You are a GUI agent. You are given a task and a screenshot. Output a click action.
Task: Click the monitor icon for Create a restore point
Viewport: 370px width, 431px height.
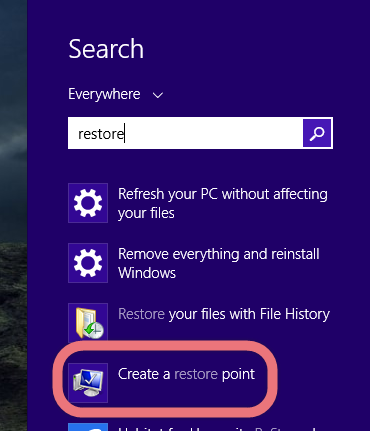click(x=88, y=383)
